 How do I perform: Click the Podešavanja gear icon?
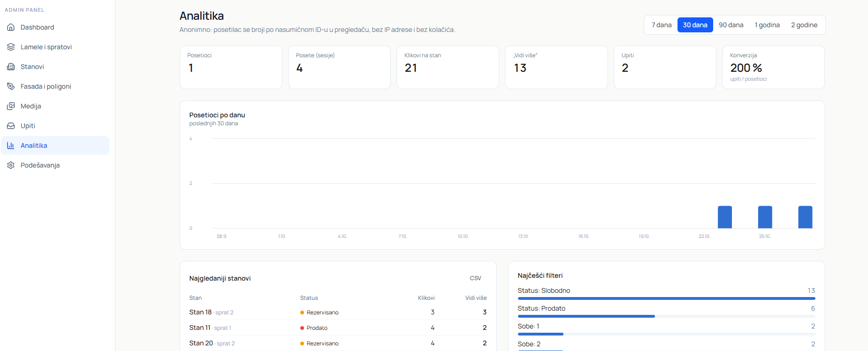point(11,165)
